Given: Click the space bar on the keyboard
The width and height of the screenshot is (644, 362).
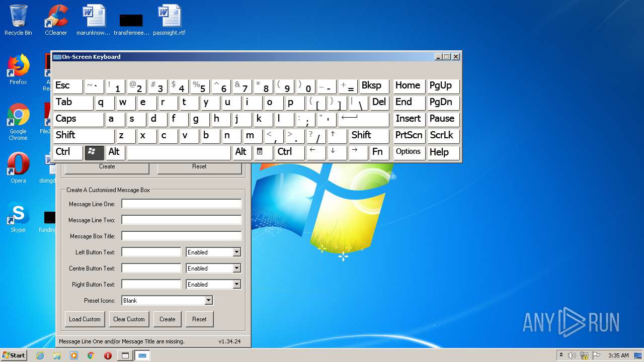Looking at the screenshot, I should [x=179, y=152].
